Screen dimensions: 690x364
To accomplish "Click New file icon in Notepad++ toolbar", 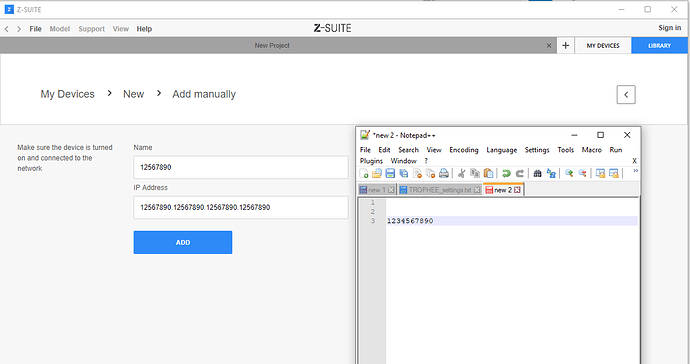I will [x=364, y=173].
